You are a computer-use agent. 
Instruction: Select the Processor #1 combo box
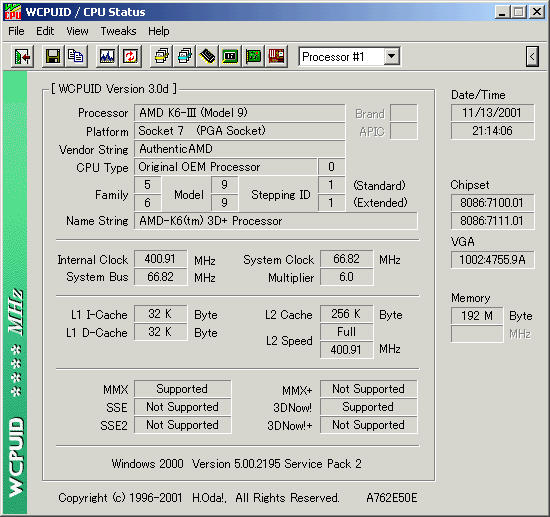(349, 56)
